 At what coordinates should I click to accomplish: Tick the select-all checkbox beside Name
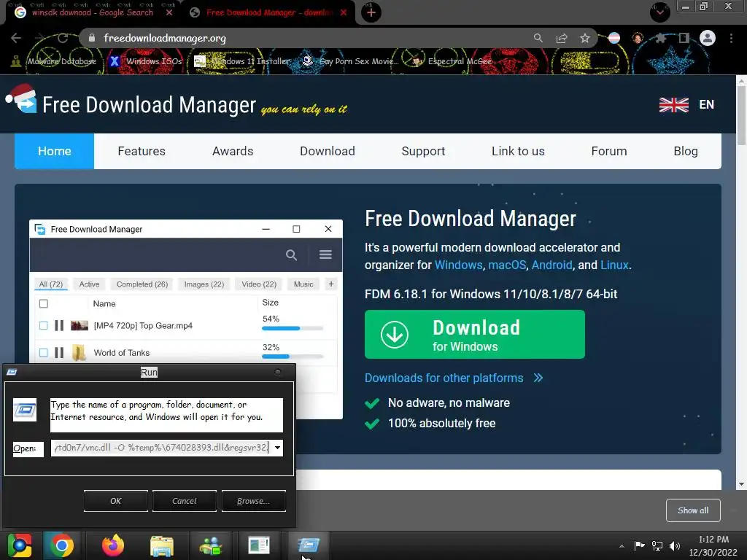pos(43,303)
